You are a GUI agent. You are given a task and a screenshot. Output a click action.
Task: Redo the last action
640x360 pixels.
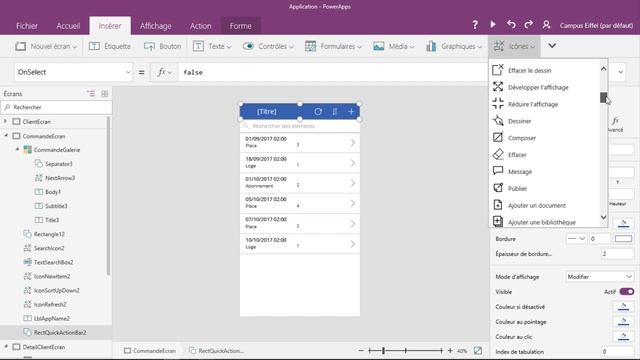[x=529, y=25]
